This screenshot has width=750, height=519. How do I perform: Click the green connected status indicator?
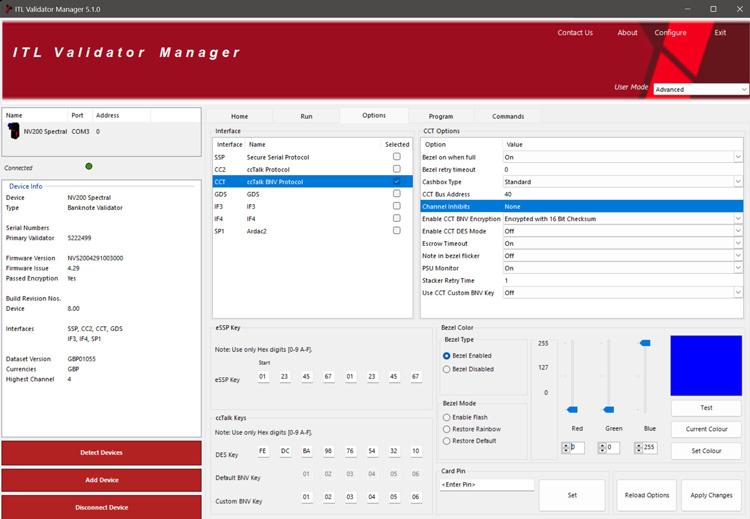pyautogui.click(x=89, y=167)
